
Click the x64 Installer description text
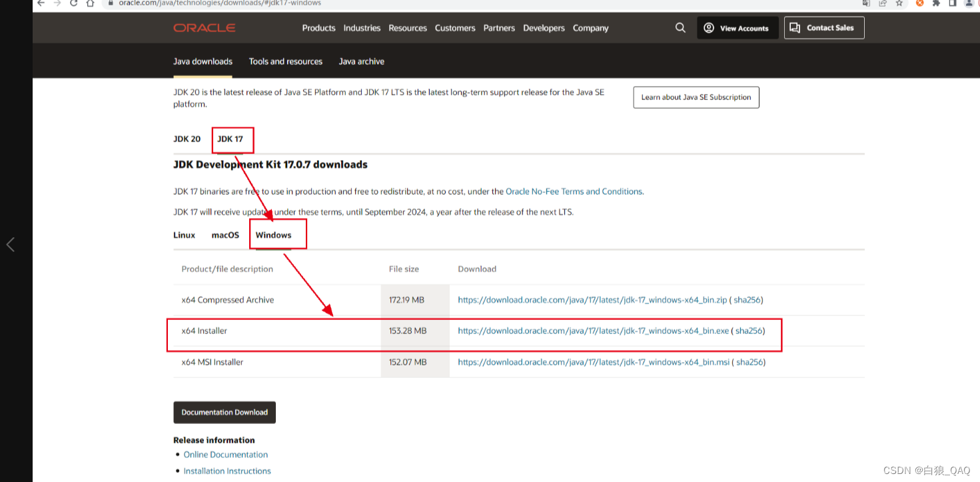pos(205,331)
